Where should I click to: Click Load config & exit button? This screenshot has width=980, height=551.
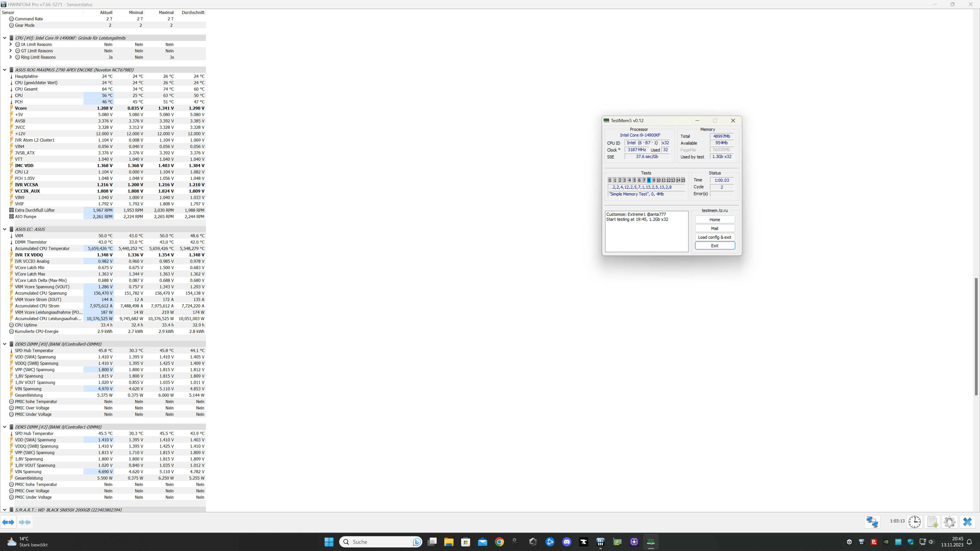tap(715, 237)
